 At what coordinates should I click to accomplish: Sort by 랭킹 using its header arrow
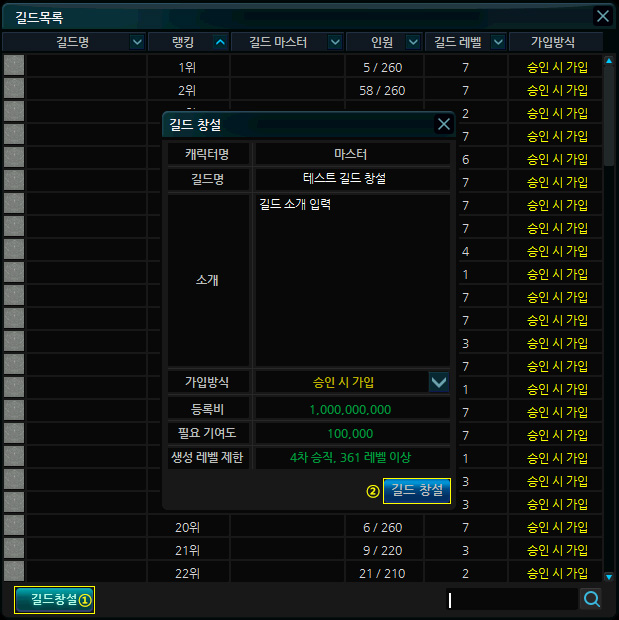pos(220,42)
